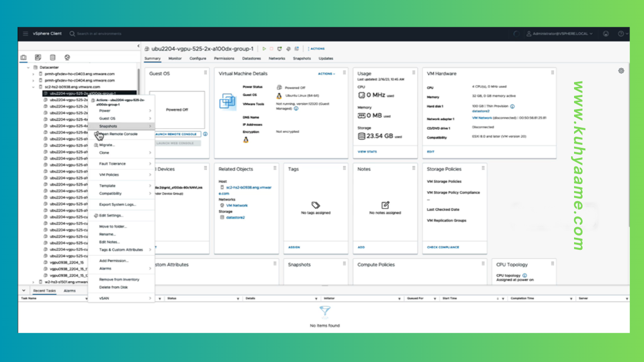Screen dimensions: 644x362
Task: Click the green Power On icon
Action: coord(264,49)
